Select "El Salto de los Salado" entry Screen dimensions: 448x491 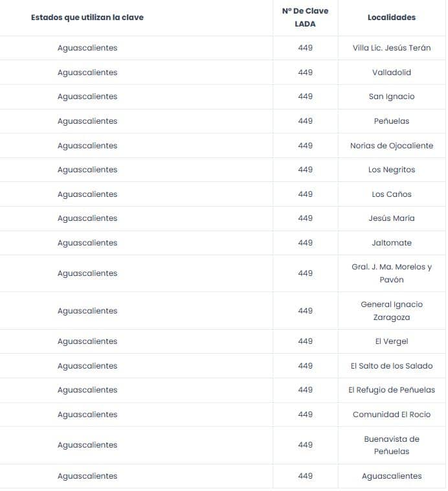391,366
